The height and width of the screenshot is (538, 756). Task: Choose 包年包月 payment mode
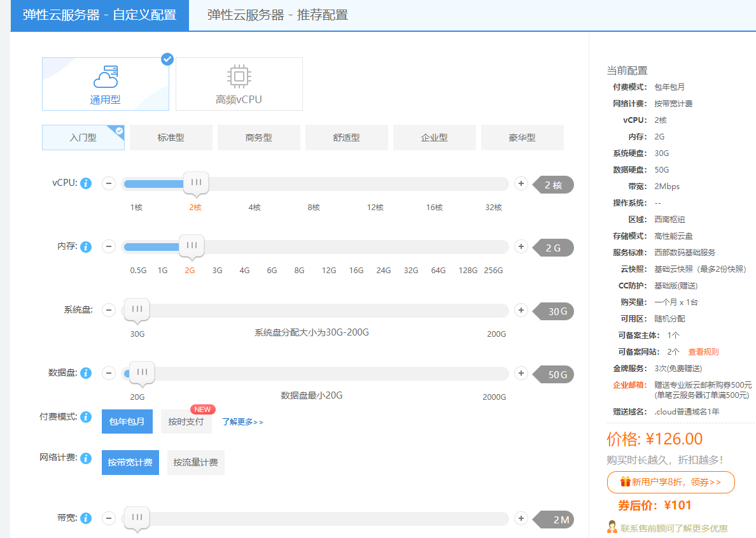click(x=127, y=421)
